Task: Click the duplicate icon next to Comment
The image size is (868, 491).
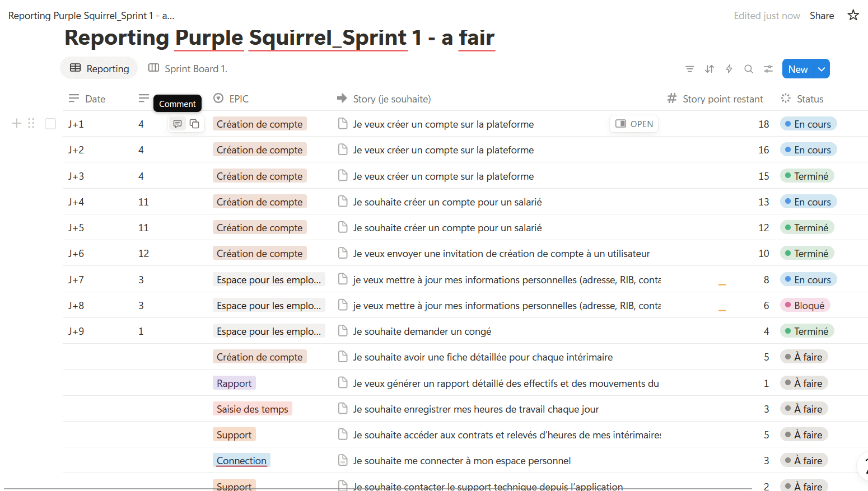Action: (194, 123)
